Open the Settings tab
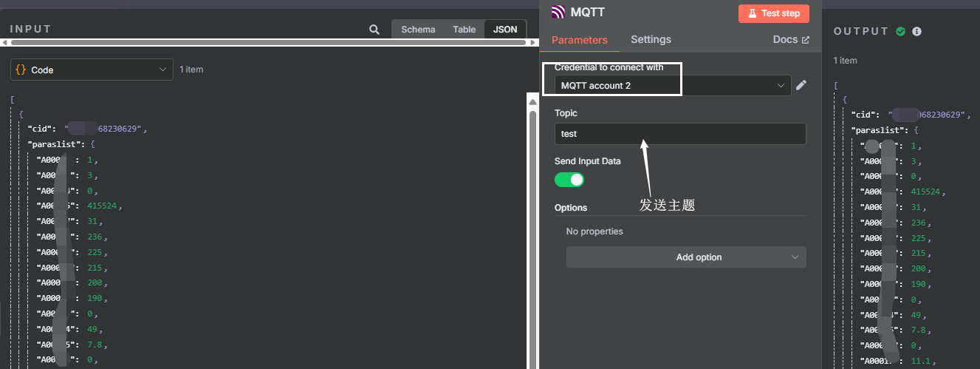The width and height of the screenshot is (980, 369). 651,39
